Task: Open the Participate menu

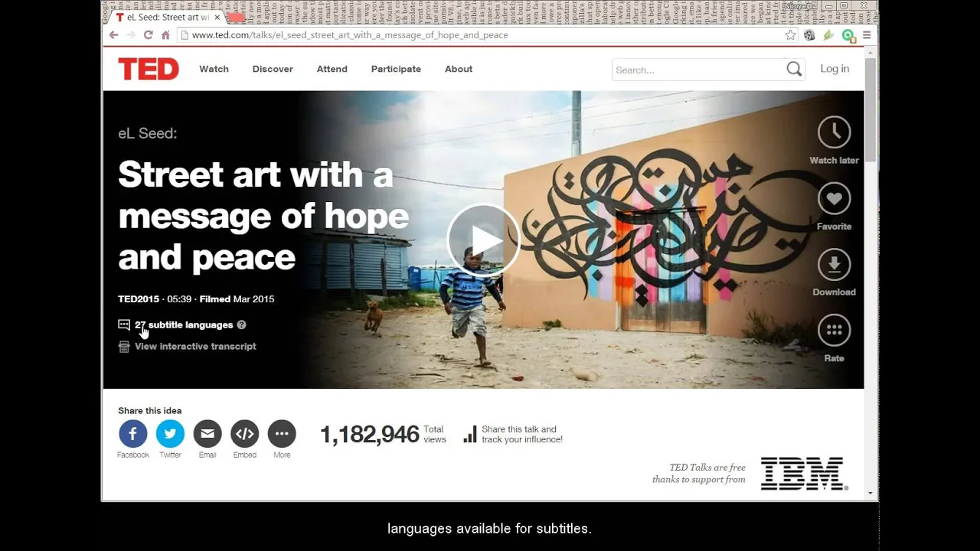Action: pos(396,69)
